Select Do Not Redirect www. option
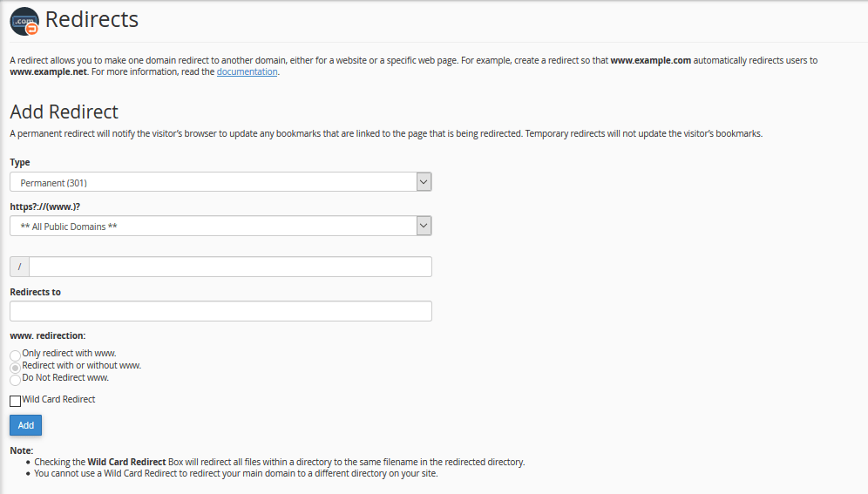The image size is (868, 494). pos(15,380)
